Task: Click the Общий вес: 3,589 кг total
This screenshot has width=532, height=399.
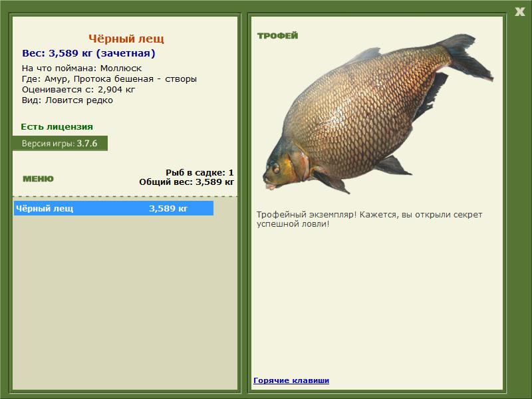Action: tap(186, 181)
